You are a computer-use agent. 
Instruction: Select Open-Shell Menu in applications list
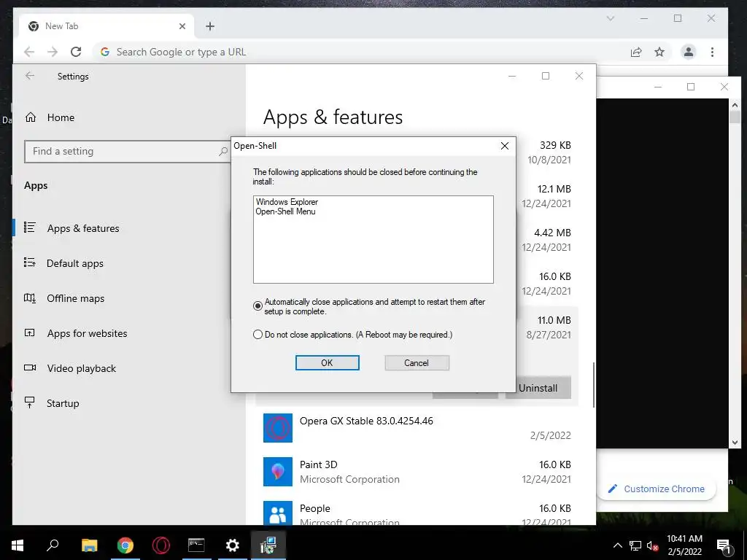pyautogui.click(x=285, y=211)
